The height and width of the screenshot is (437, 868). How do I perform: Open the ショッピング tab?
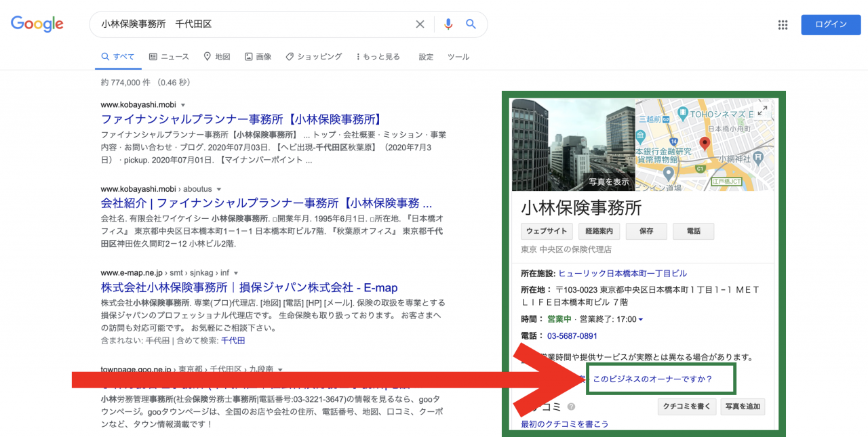(313, 57)
